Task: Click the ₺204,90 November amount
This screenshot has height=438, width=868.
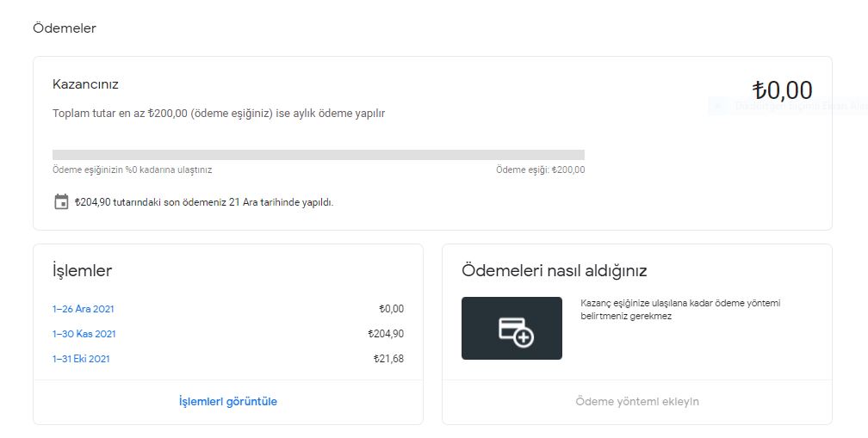Action: point(386,334)
